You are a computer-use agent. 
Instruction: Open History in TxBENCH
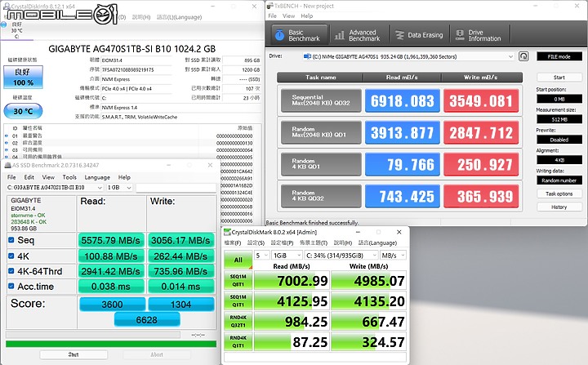(x=559, y=207)
